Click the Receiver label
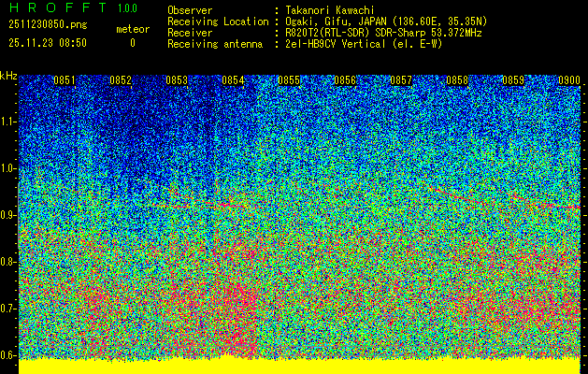The height and width of the screenshot is (374, 588). [x=190, y=33]
